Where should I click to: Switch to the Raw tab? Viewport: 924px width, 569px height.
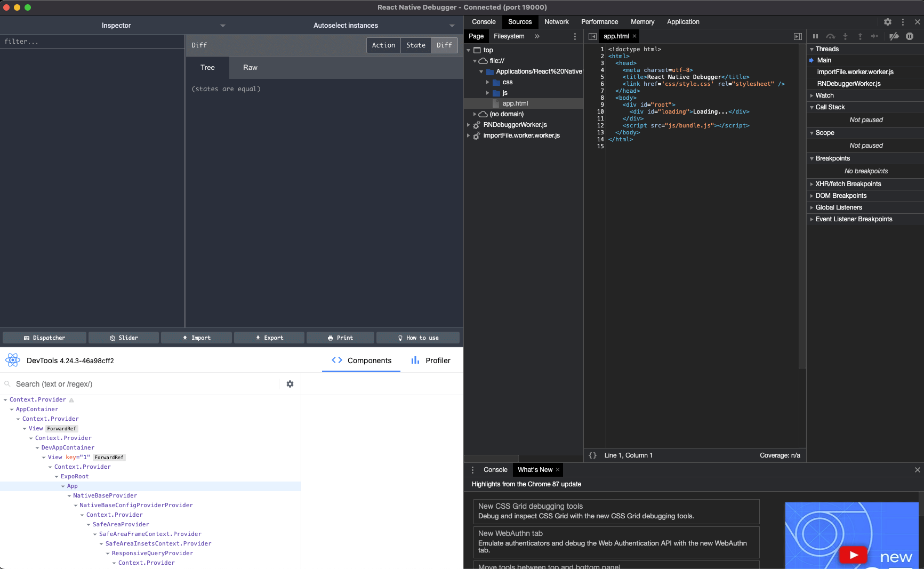coord(250,68)
